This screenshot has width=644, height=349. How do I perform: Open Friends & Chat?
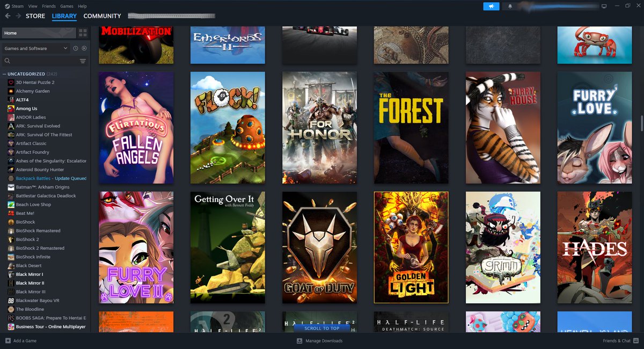tap(620, 341)
